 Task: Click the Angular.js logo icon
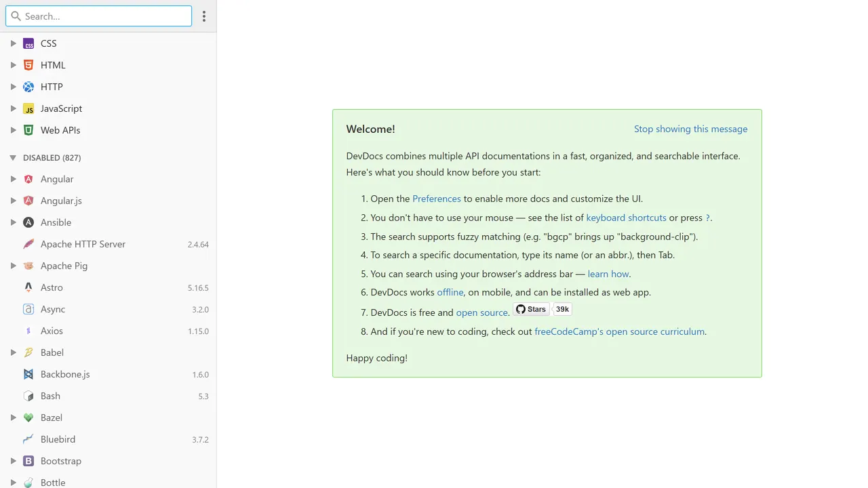coord(28,201)
